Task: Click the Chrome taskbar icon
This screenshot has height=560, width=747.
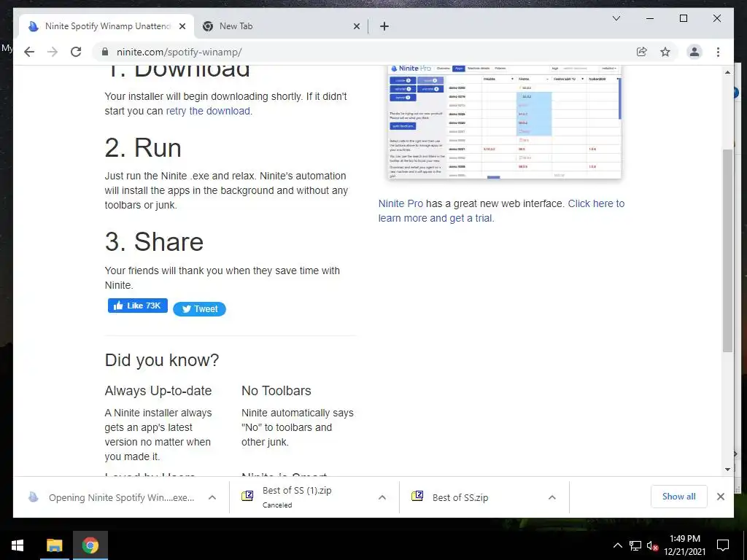Action: 90,545
